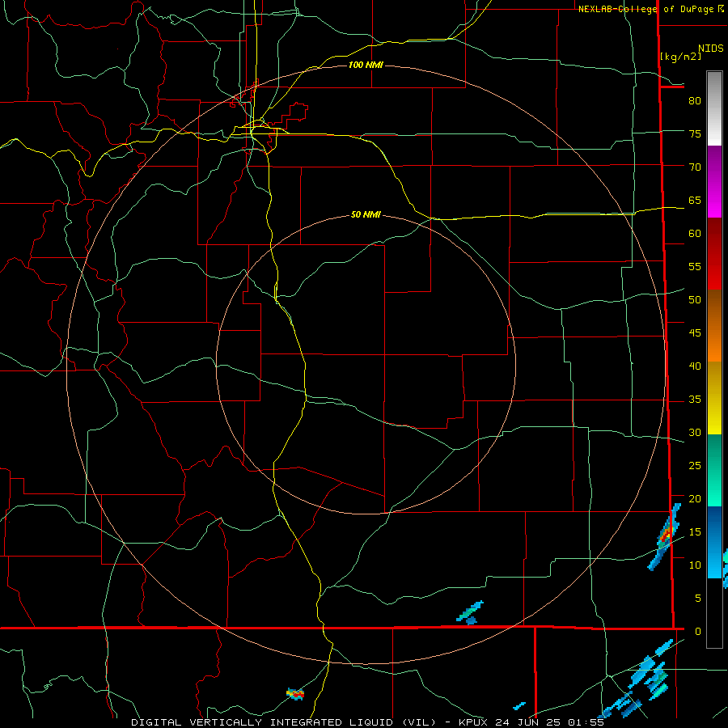The width and height of the screenshot is (728, 728).
Task: Click the 20 value on the VIL scale
Action: (695, 498)
